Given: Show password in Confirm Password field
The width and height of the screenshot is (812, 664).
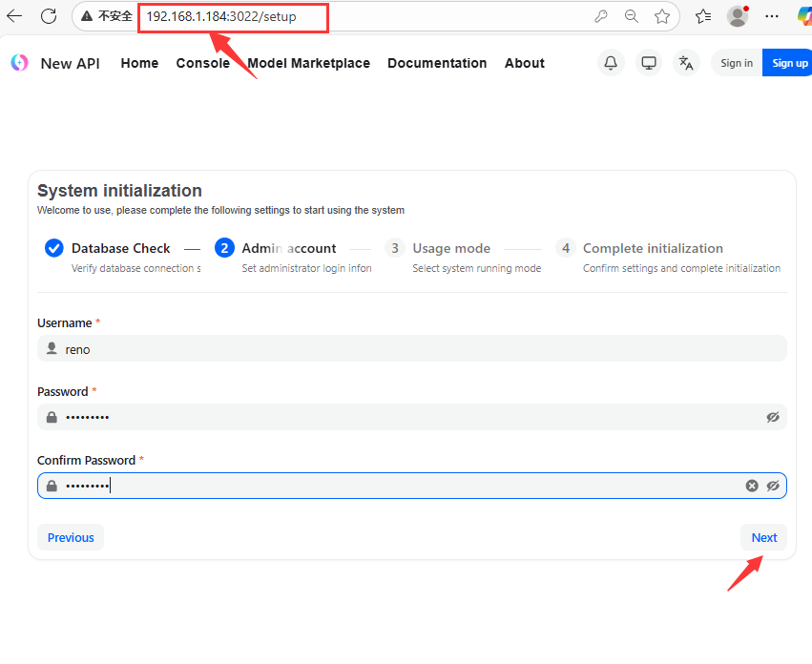Looking at the screenshot, I should tap(773, 486).
